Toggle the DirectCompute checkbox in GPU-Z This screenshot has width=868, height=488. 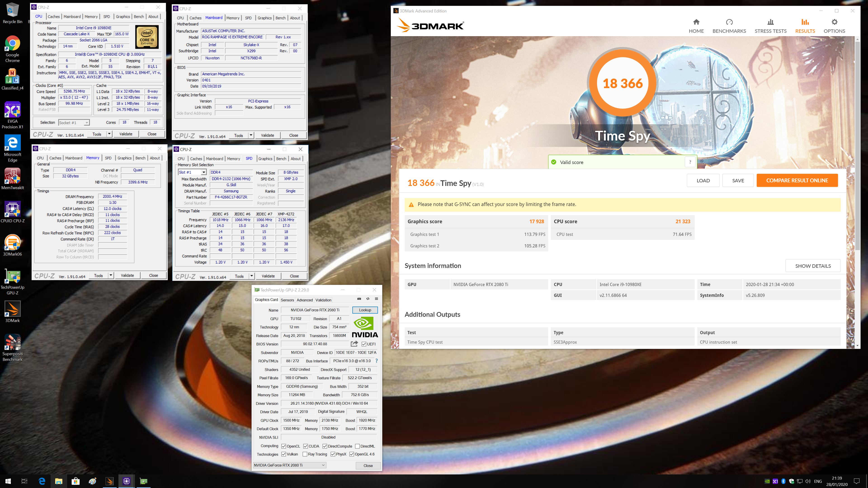(325, 446)
